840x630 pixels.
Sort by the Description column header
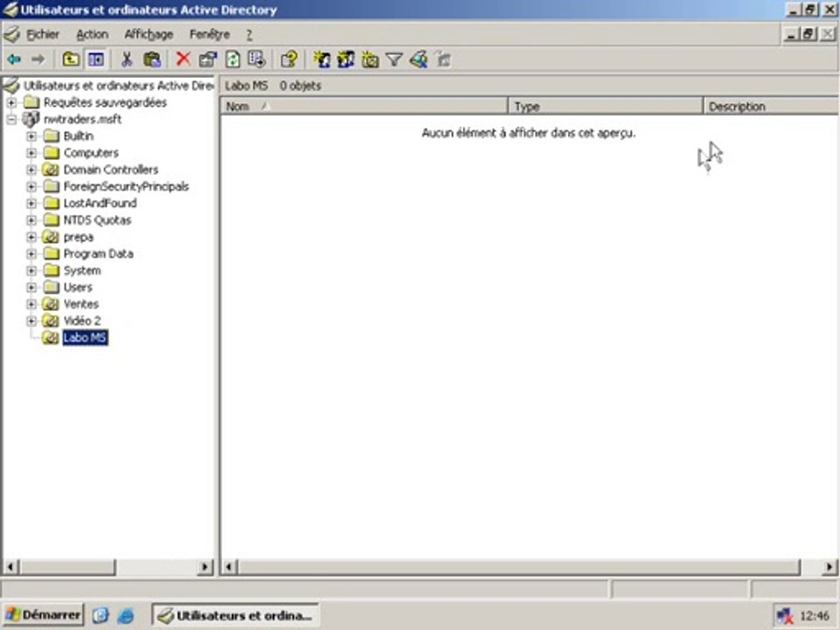coord(771,106)
